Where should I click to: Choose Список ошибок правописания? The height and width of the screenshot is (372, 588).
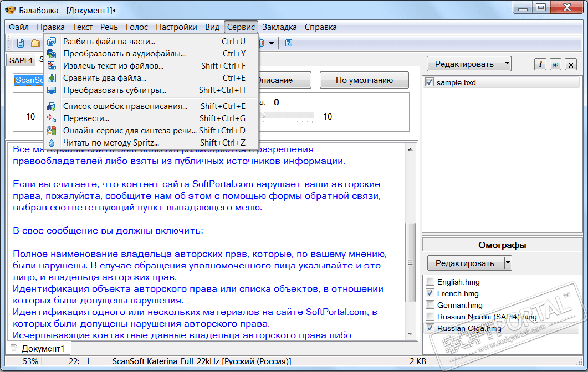[151, 106]
